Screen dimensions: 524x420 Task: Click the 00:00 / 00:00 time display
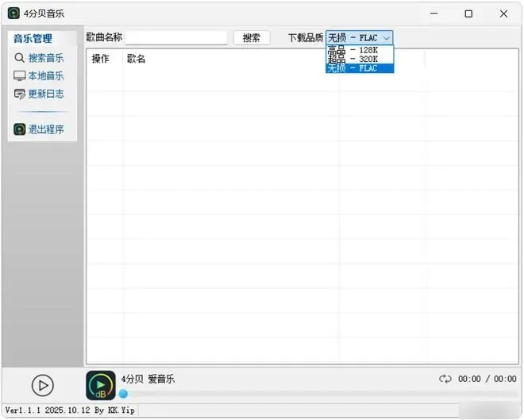click(487, 379)
